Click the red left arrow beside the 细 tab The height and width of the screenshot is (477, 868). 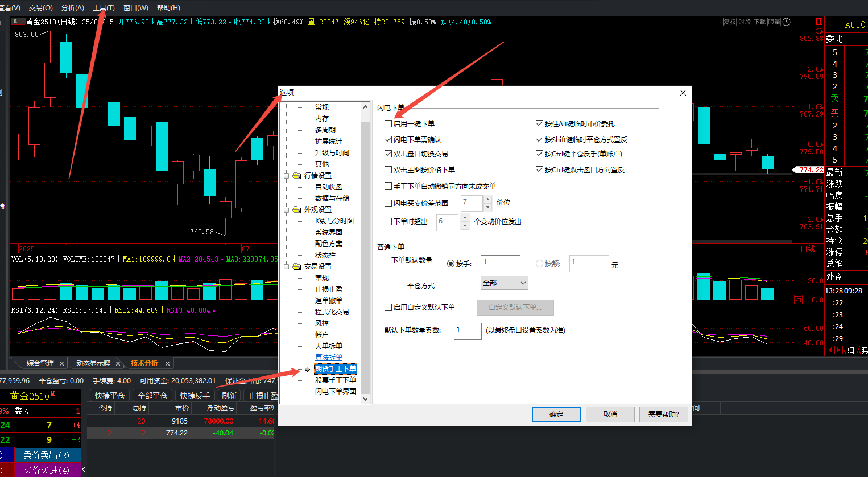[x=830, y=350]
